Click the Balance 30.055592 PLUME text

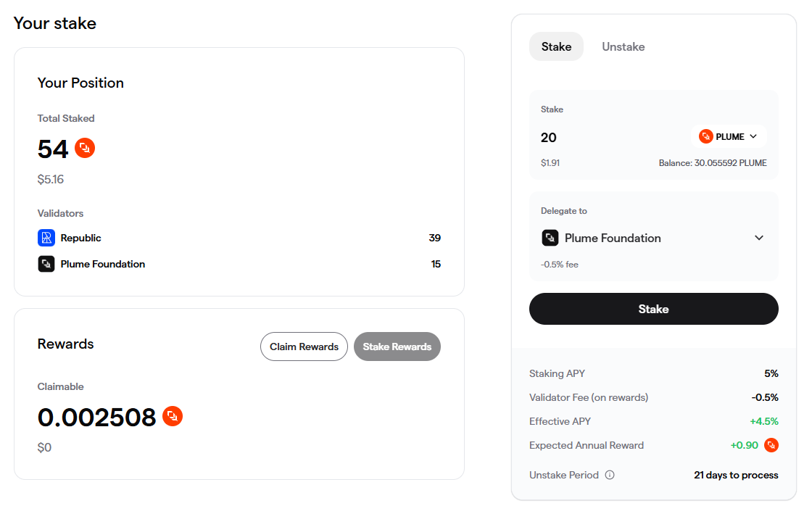point(712,163)
